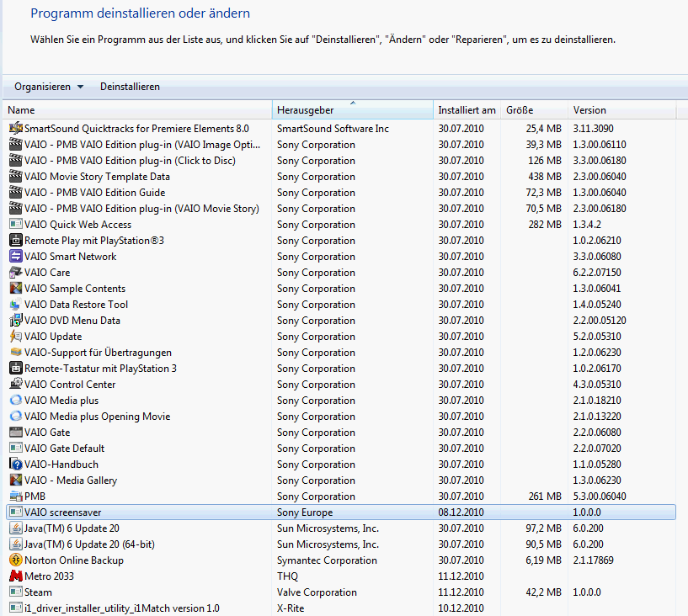688x616 pixels.
Task: Sort by the Installiert am column header
Action: (467, 110)
